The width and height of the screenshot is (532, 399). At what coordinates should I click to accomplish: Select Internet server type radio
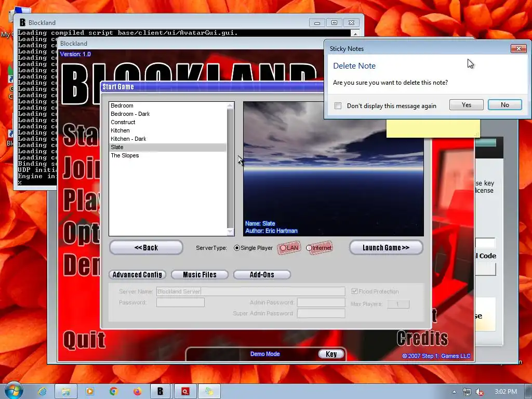[309, 248]
